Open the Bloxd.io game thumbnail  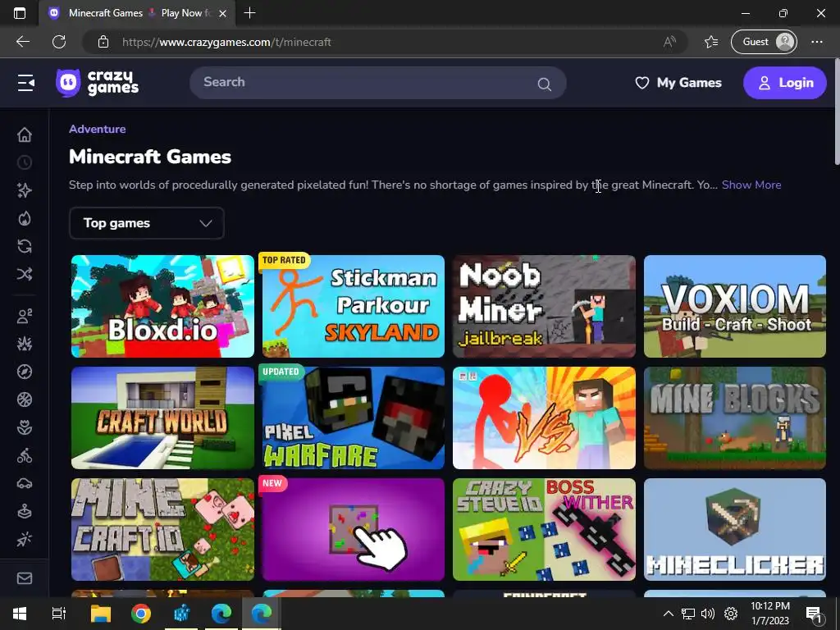tap(163, 307)
